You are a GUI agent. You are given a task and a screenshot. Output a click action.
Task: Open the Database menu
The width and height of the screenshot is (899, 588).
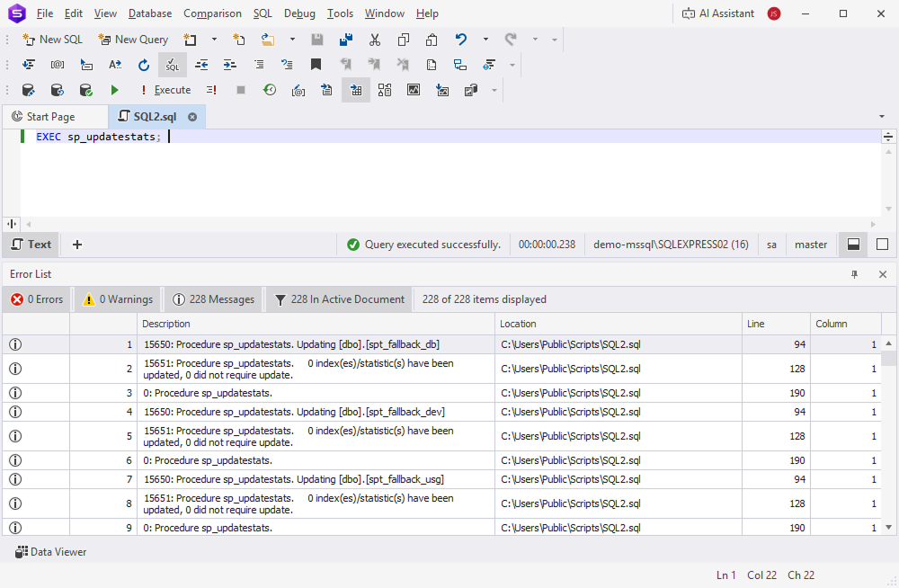[x=149, y=13]
